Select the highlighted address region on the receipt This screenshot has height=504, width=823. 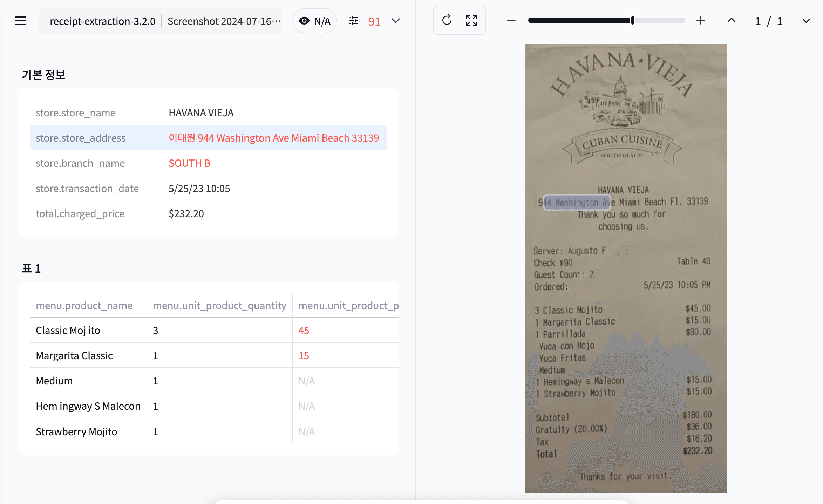point(577,203)
